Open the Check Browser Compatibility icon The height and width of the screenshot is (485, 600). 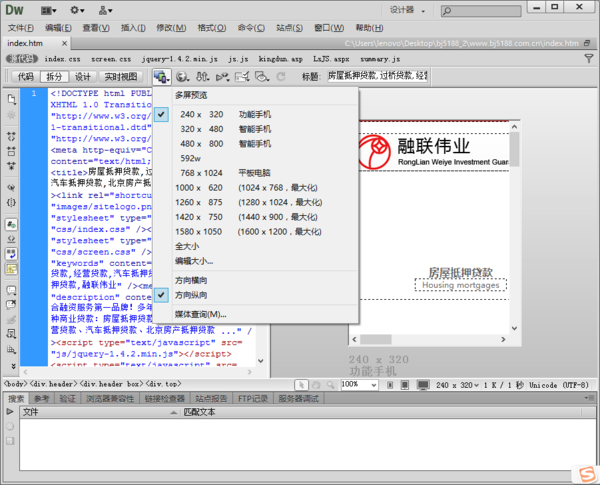[242, 77]
